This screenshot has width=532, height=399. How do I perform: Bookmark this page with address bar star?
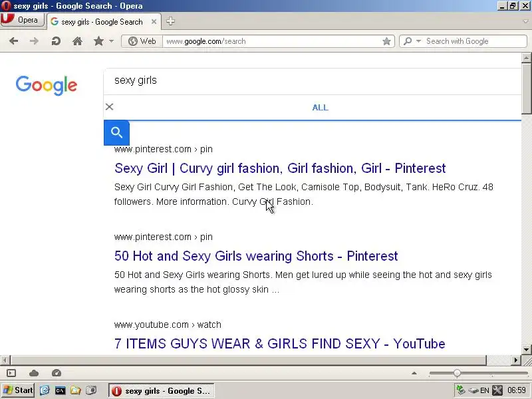[386, 41]
